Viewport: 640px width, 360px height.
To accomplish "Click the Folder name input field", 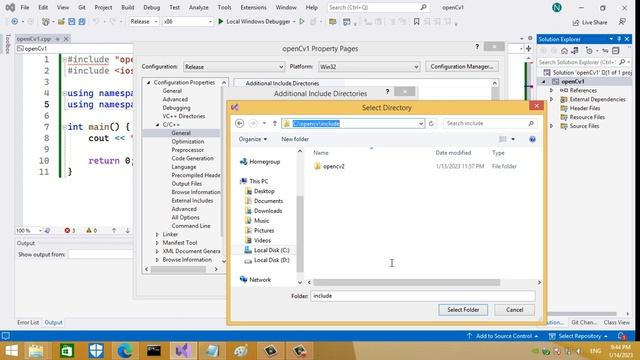I will (x=422, y=296).
